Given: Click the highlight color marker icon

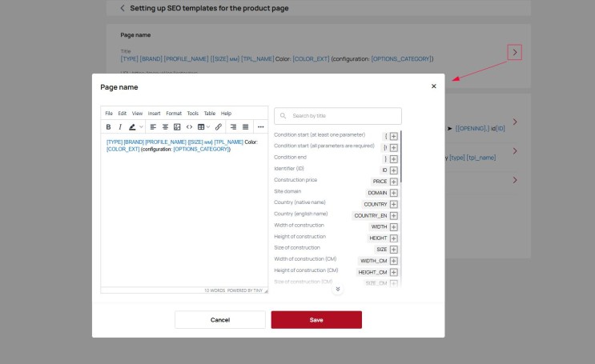Looking at the screenshot, I should click(132, 126).
